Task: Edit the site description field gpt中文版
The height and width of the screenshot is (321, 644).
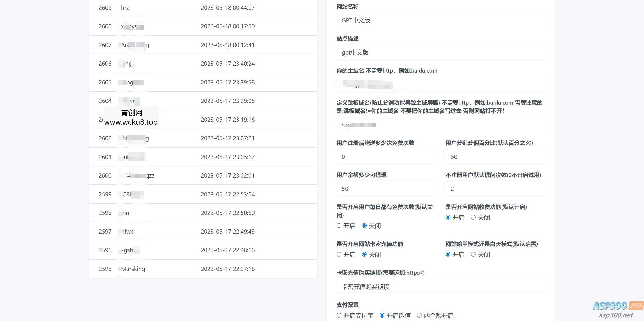Action: coord(440,52)
